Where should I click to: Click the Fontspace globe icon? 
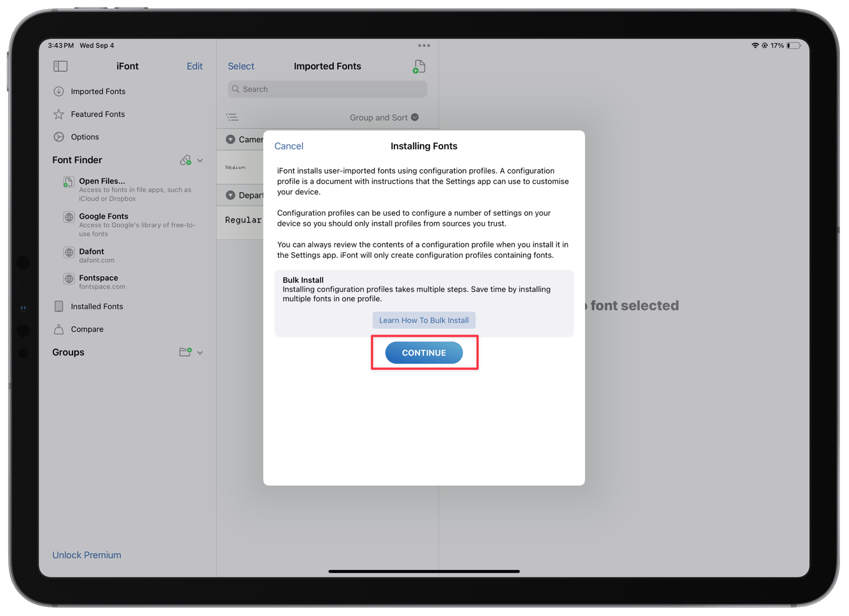pyautogui.click(x=68, y=279)
